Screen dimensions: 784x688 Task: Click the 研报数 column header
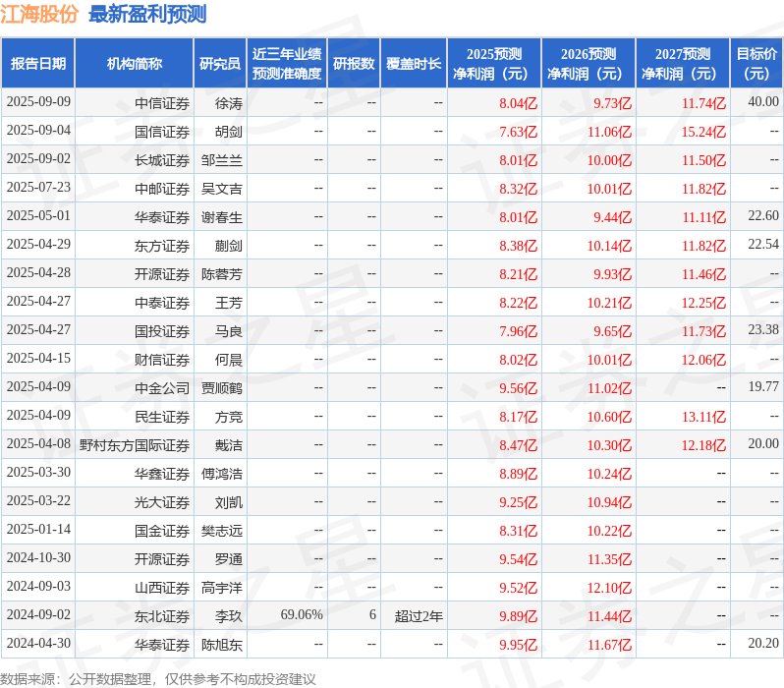tap(354, 64)
